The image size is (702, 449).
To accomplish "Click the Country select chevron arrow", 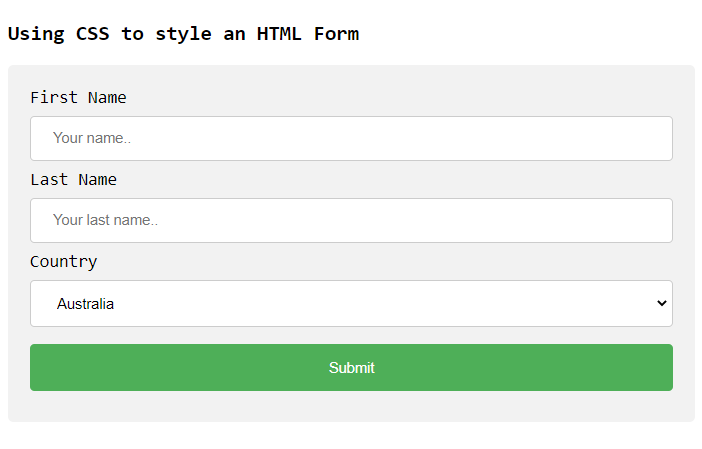I will click(x=661, y=303).
